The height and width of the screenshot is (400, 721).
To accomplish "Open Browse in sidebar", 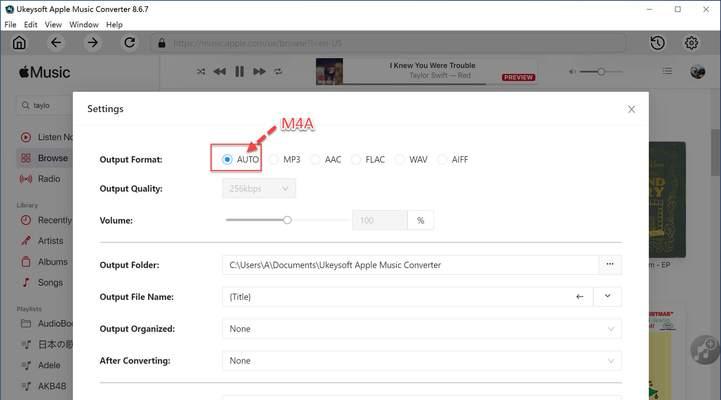I will [45, 158].
